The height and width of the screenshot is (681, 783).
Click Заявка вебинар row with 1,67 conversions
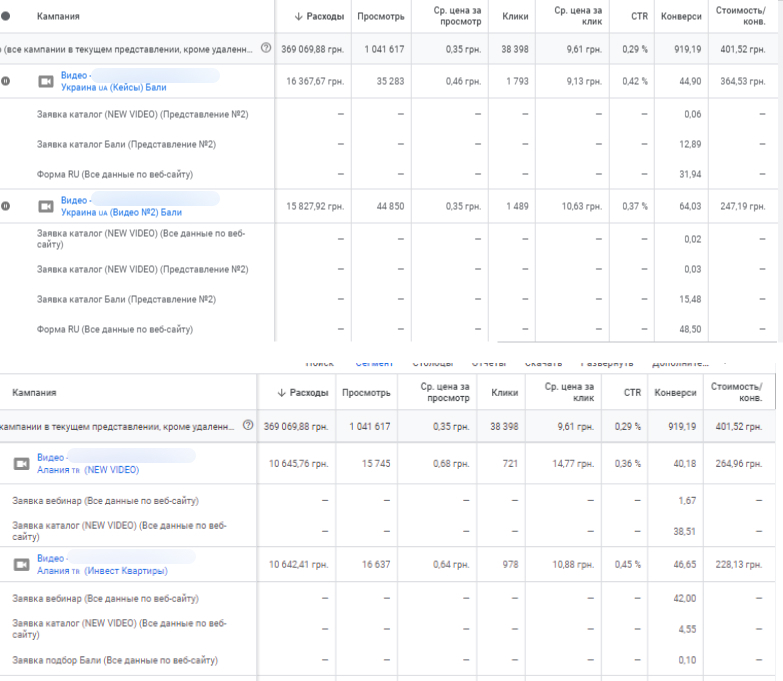pyautogui.click(x=105, y=501)
